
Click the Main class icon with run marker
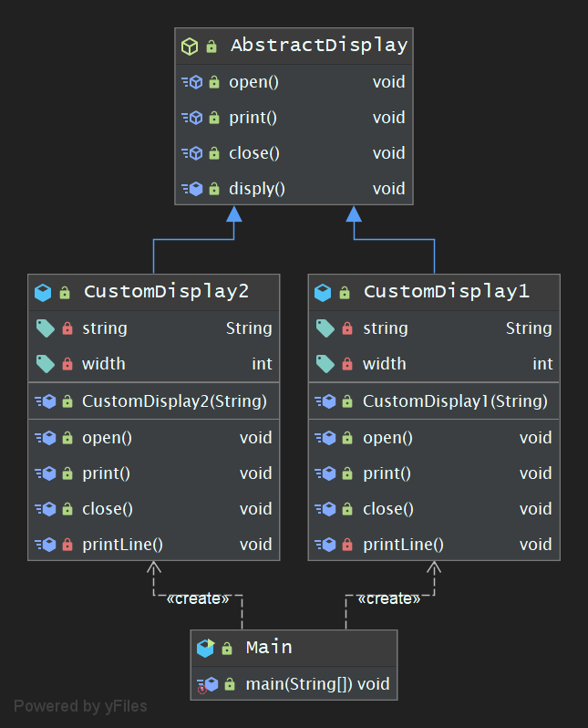[x=205, y=648]
